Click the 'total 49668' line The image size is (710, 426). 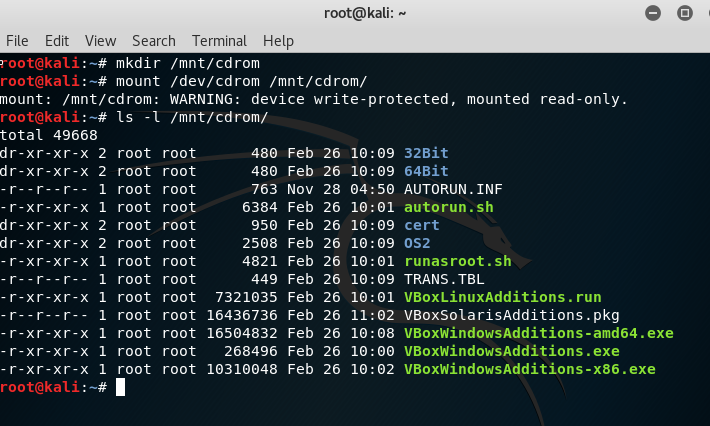coord(48,135)
